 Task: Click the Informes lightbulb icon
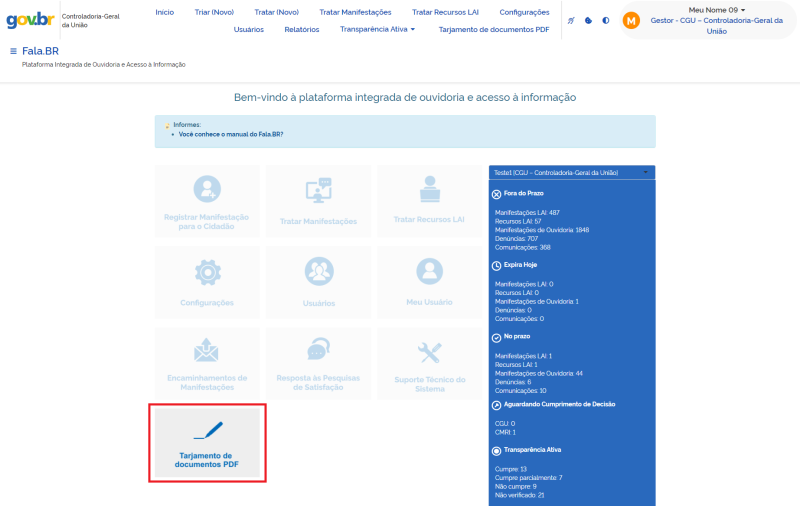tap(167, 125)
